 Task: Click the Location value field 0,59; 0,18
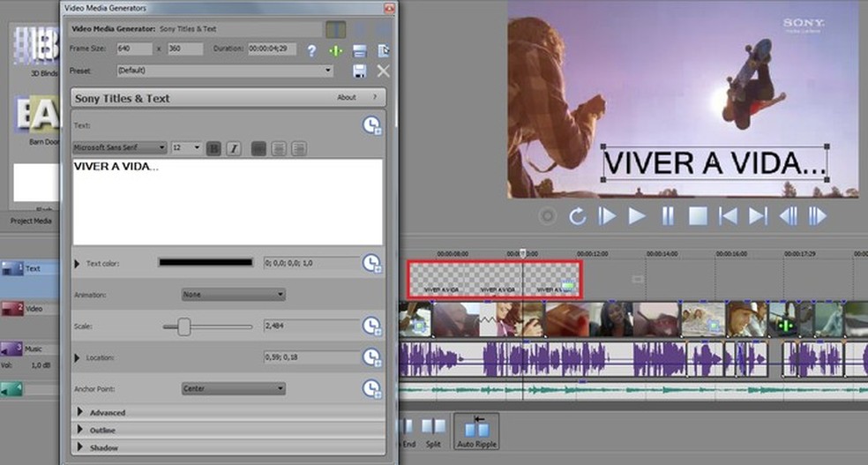(312, 357)
